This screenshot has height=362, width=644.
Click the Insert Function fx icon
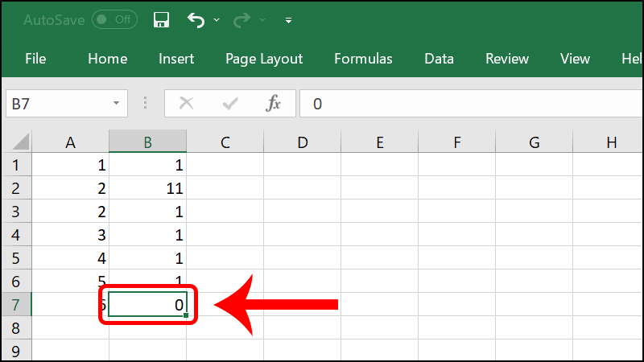pos(273,103)
